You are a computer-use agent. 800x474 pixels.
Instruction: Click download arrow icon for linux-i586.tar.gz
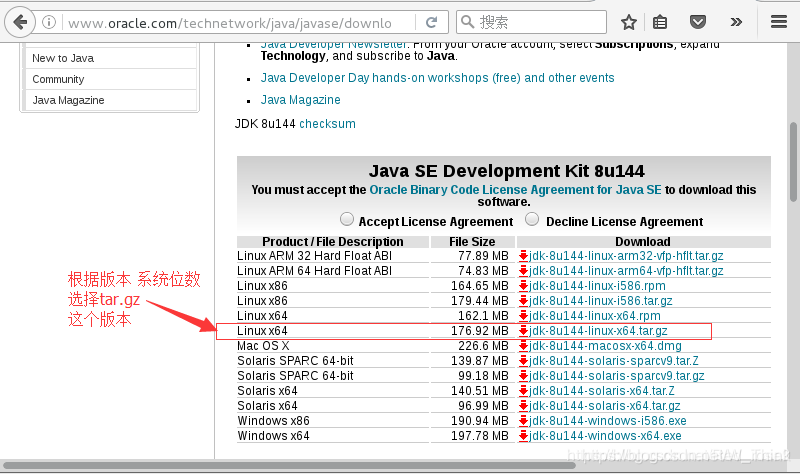click(523, 301)
